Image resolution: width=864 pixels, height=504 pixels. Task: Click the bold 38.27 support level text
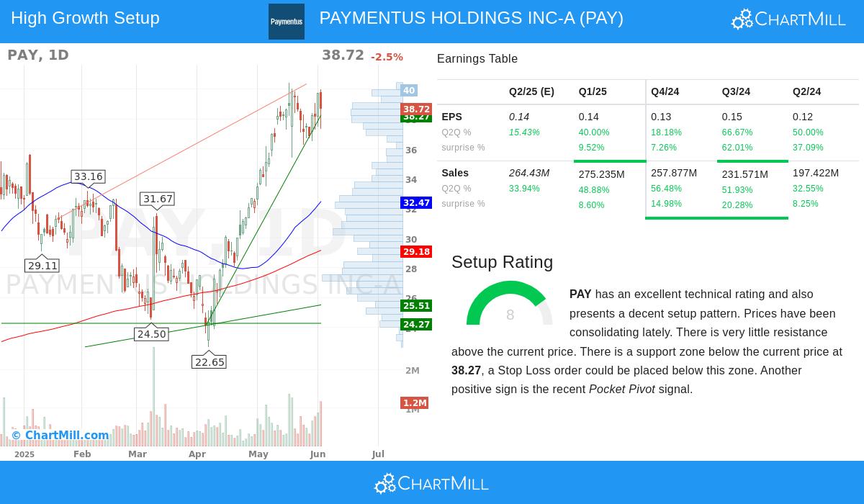pyautogui.click(x=466, y=371)
